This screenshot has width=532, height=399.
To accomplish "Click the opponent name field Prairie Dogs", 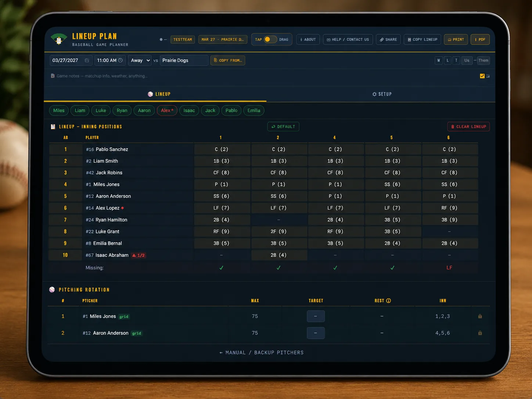I will tap(184, 60).
